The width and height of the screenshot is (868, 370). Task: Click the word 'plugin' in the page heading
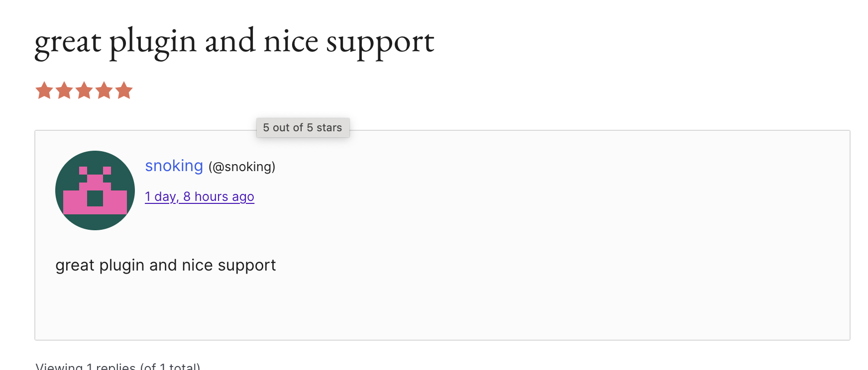153,42
